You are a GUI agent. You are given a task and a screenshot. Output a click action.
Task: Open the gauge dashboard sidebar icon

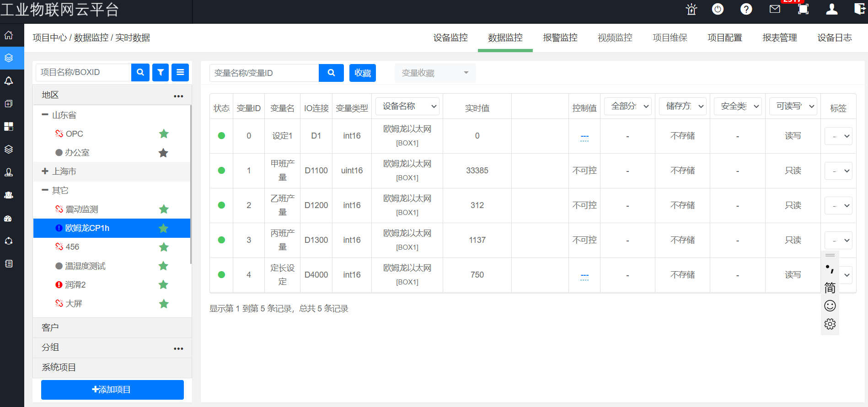point(9,218)
